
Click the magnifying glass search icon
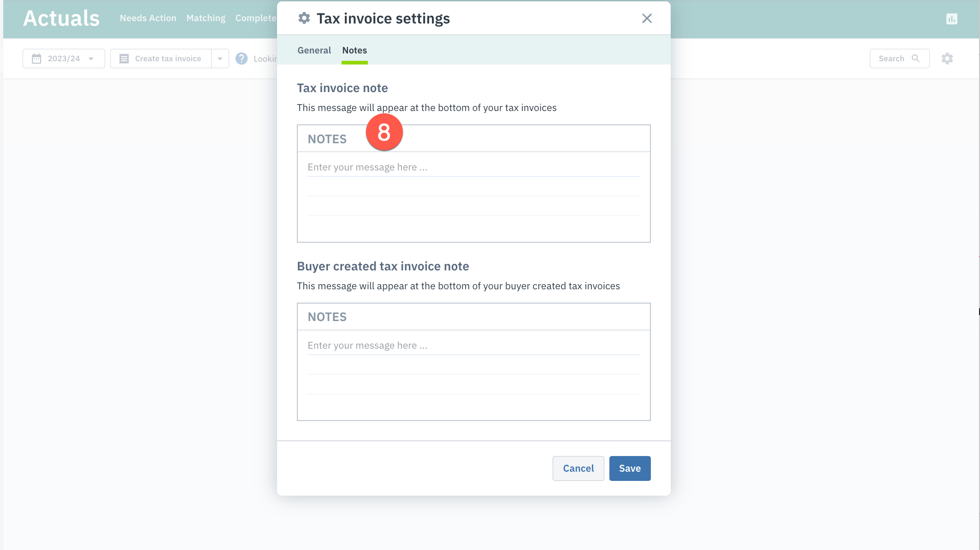(x=915, y=59)
